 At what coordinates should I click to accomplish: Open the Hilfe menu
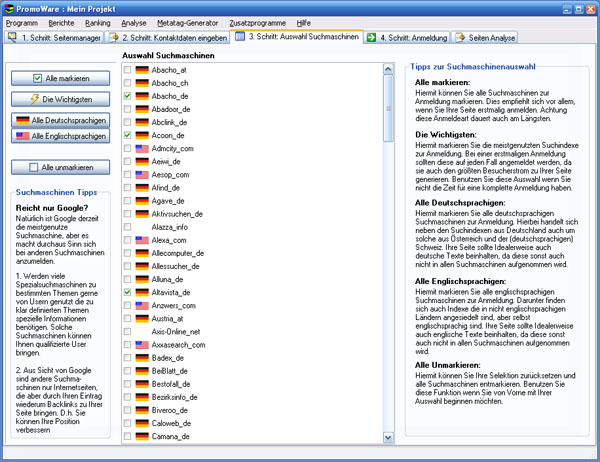[303, 23]
